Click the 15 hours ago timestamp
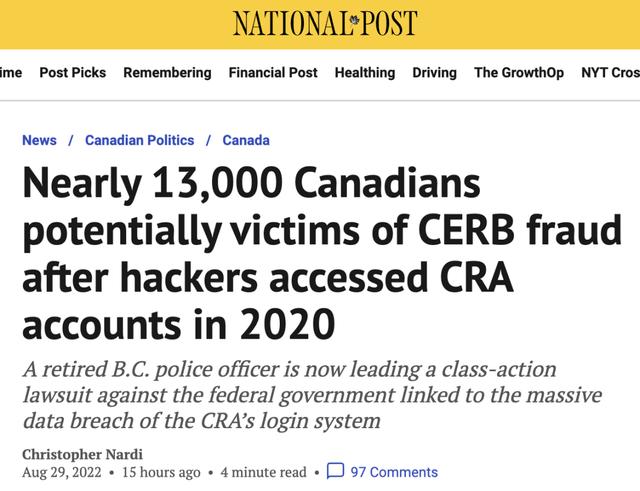The image size is (640, 491). tap(159, 472)
